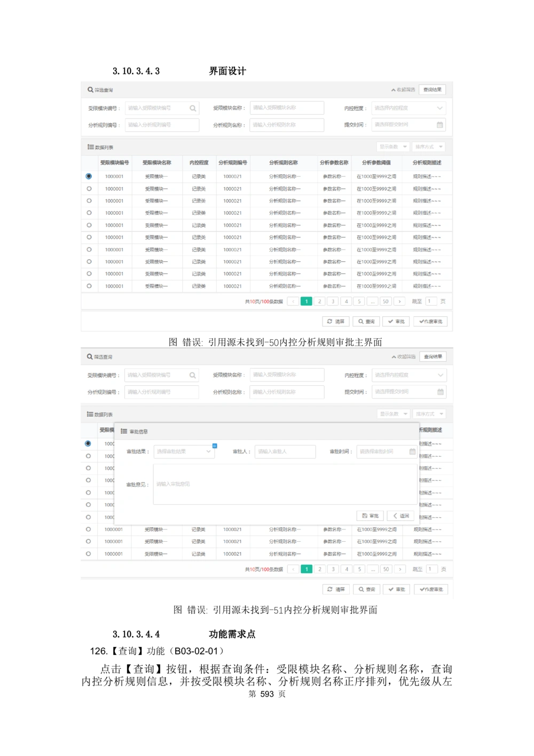Click the small blue badge icon above 审批结果 dropdown
Screen dimensions: 534x756
pyautogui.click(x=215, y=446)
